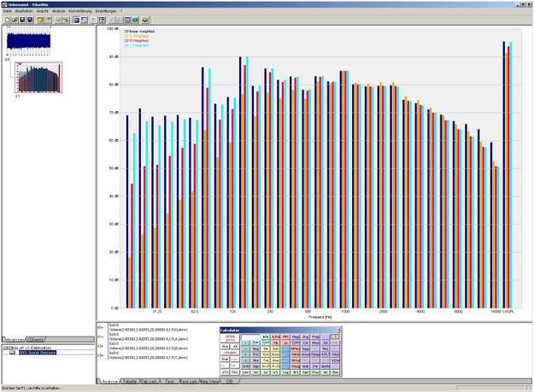Open the '?' help menu
The width and height of the screenshot is (534, 392).
tap(121, 11)
